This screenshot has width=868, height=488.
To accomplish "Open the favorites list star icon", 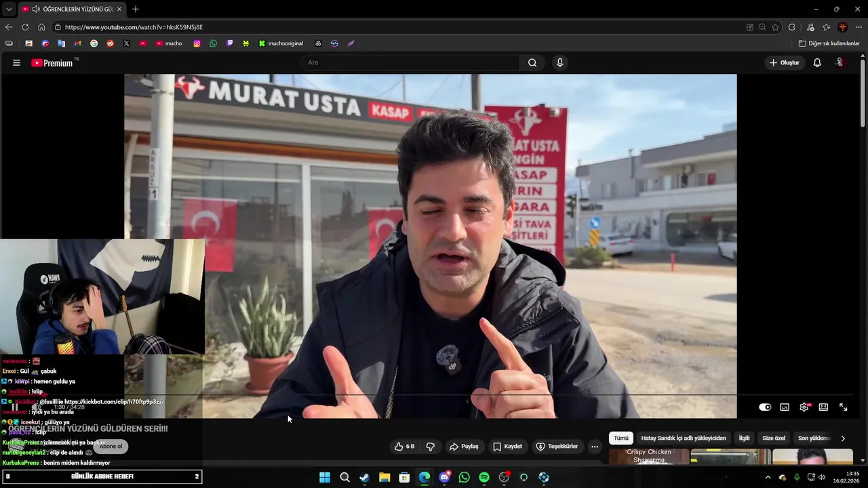I will (x=826, y=27).
